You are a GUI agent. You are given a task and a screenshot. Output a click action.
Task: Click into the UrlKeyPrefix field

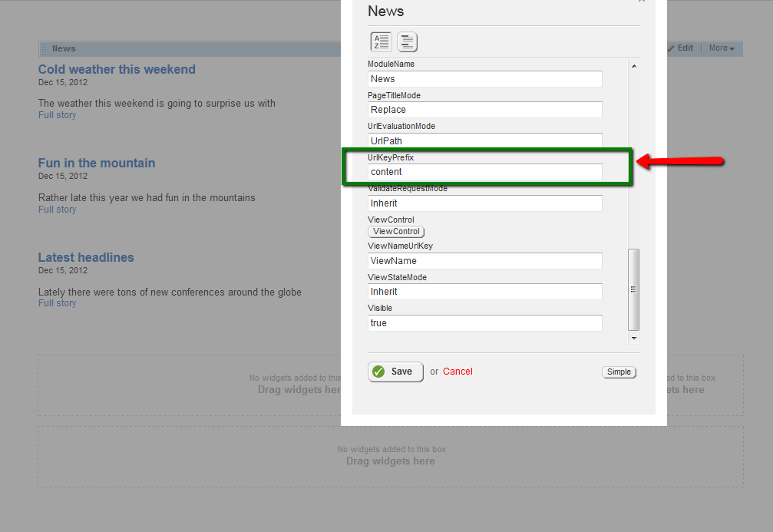coord(484,172)
